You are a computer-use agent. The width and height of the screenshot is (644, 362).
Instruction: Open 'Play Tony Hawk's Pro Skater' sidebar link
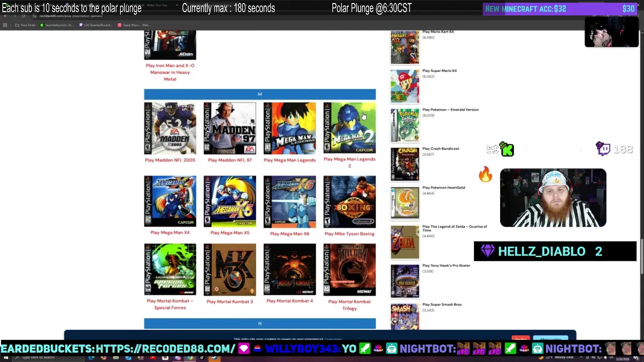click(x=446, y=265)
